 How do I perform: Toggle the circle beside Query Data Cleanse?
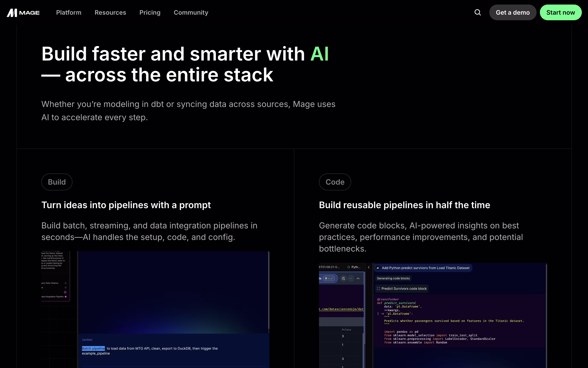click(65, 283)
